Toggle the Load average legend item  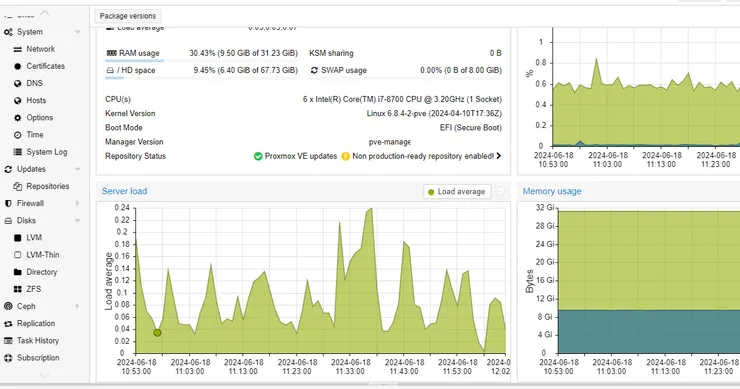pos(457,192)
